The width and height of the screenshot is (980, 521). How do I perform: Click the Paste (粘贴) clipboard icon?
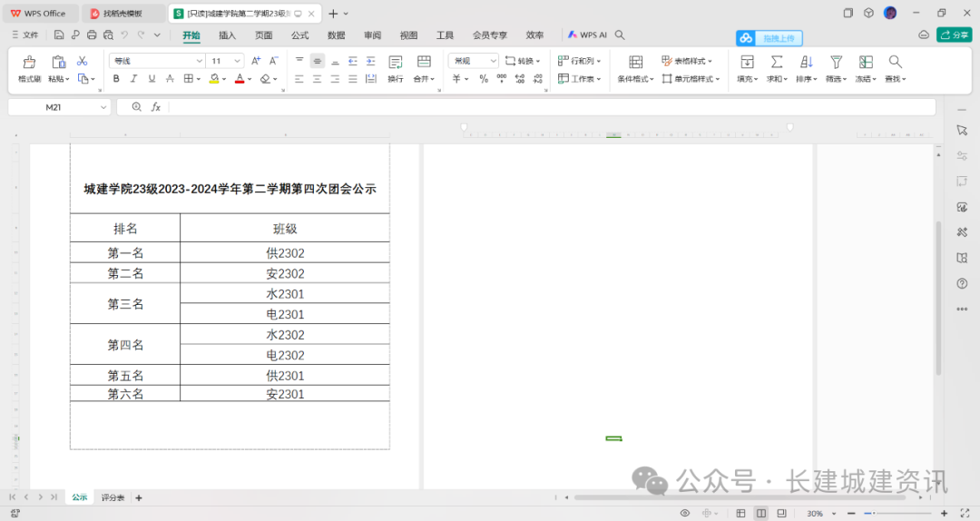point(58,62)
